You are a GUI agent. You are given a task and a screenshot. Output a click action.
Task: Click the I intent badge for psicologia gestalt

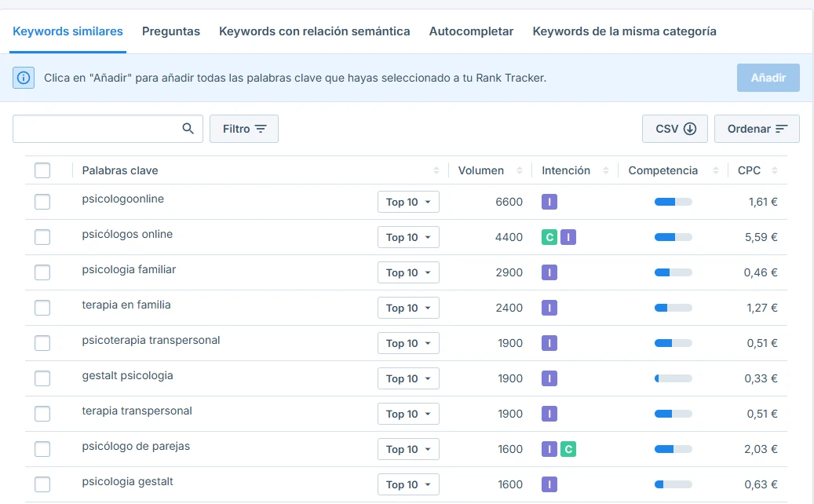click(549, 484)
